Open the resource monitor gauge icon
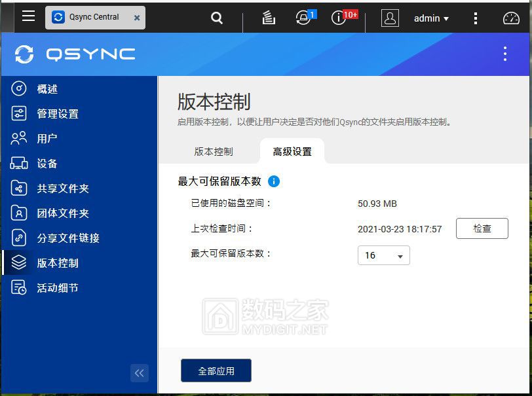 click(511, 18)
